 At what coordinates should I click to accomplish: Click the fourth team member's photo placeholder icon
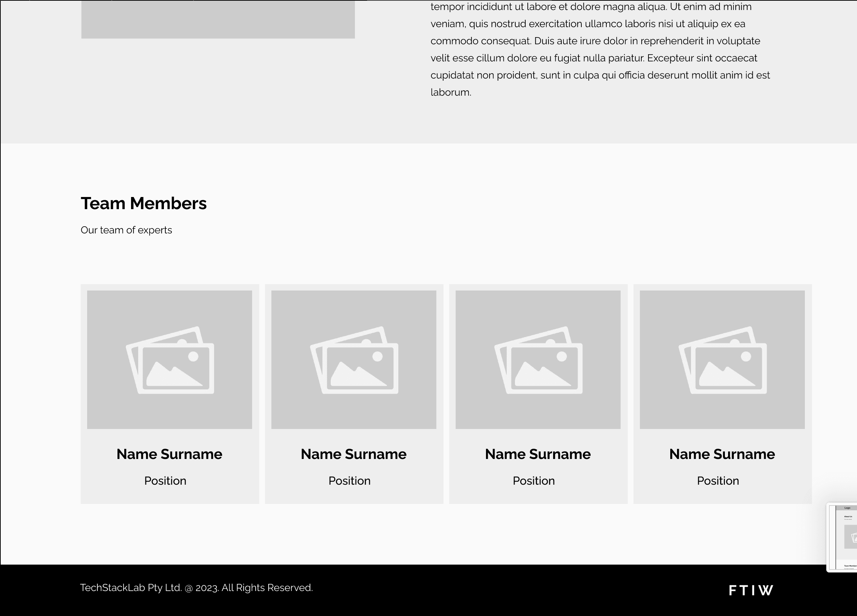pos(722,360)
